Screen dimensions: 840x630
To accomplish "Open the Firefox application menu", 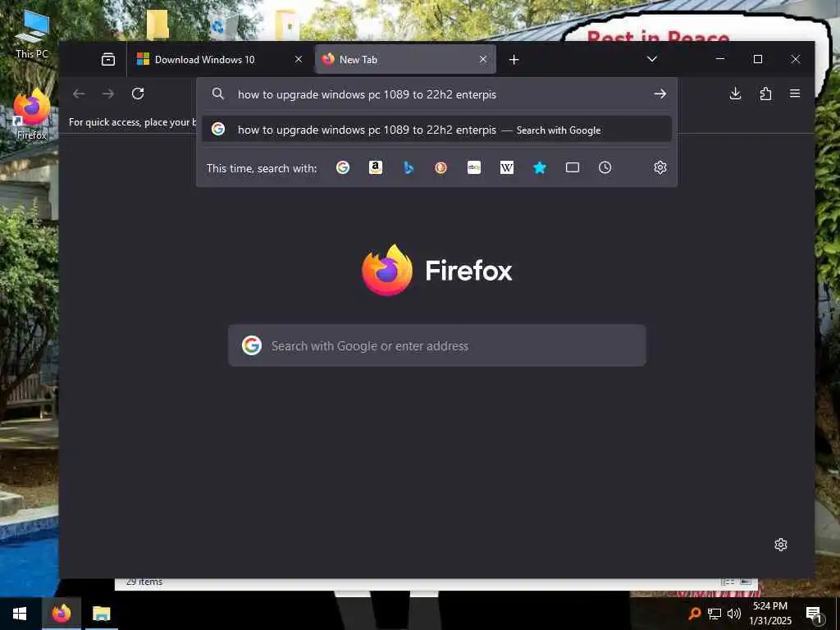I will pyautogui.click(x=795, y=94).
